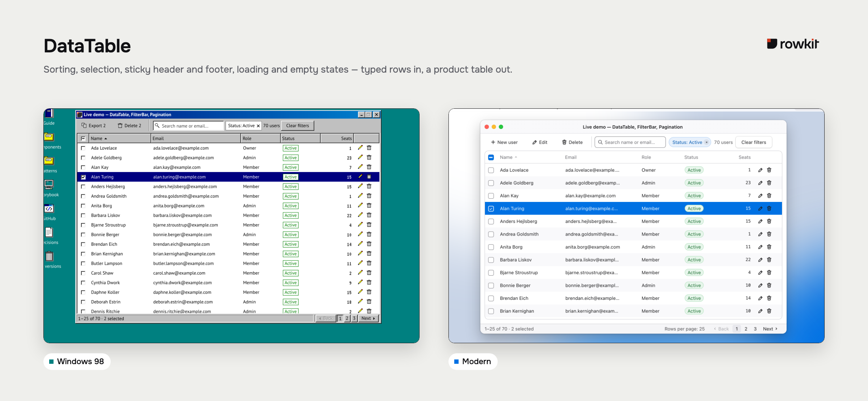Image resolution: width=868 pixels, height=401 pixels.
Task: Sort by Seats in the Windows 98 table header
Action: pos(337,138)
